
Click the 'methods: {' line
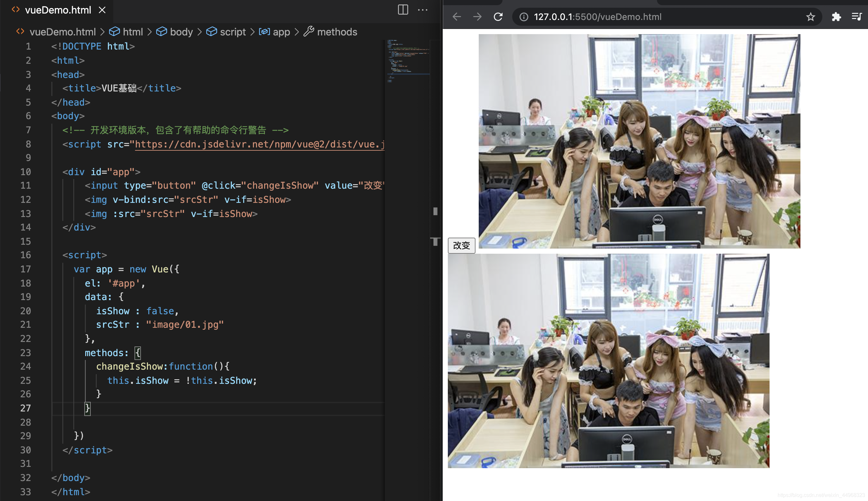click(x=112, y=353)
